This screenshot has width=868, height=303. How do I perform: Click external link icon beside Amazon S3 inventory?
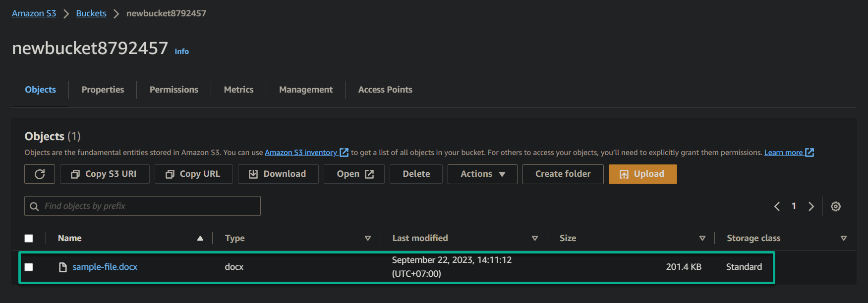[344, 152]
